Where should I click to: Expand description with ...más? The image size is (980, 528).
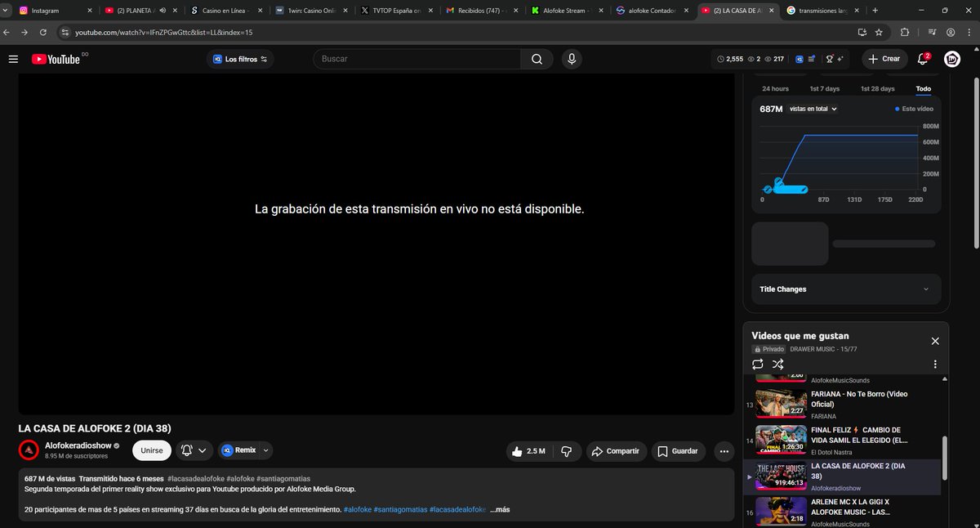tap(500, 510)
